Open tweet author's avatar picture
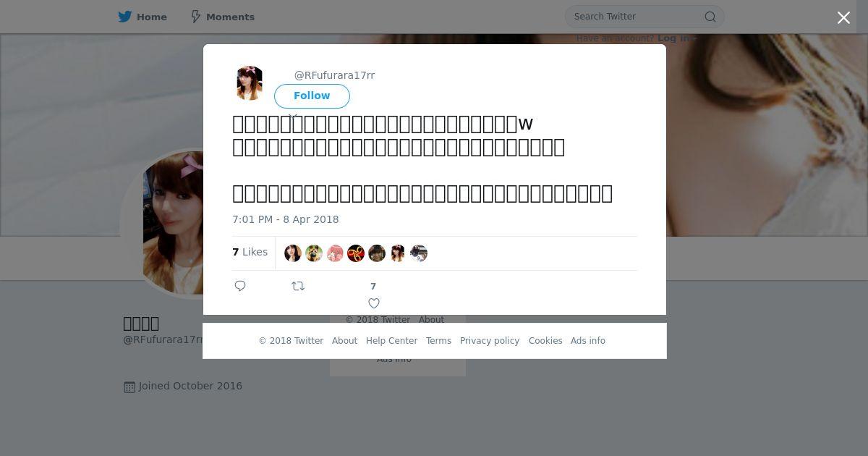Image resolution: width=868 pixels, height=456 pixels. [x=250, y=83]
